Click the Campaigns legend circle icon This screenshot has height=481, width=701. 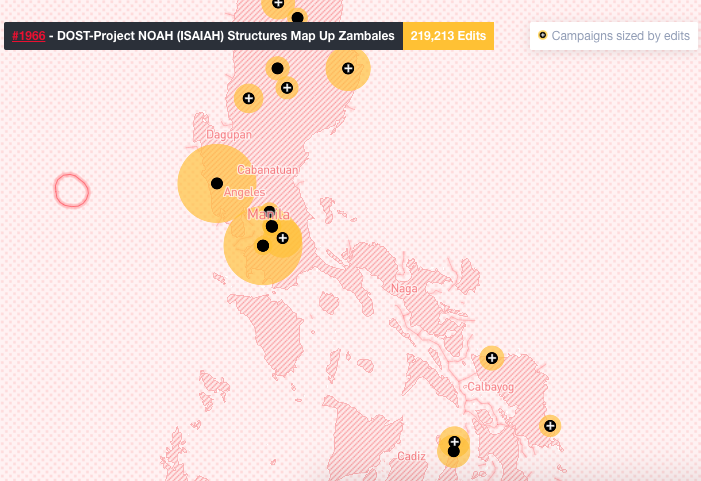542,36
